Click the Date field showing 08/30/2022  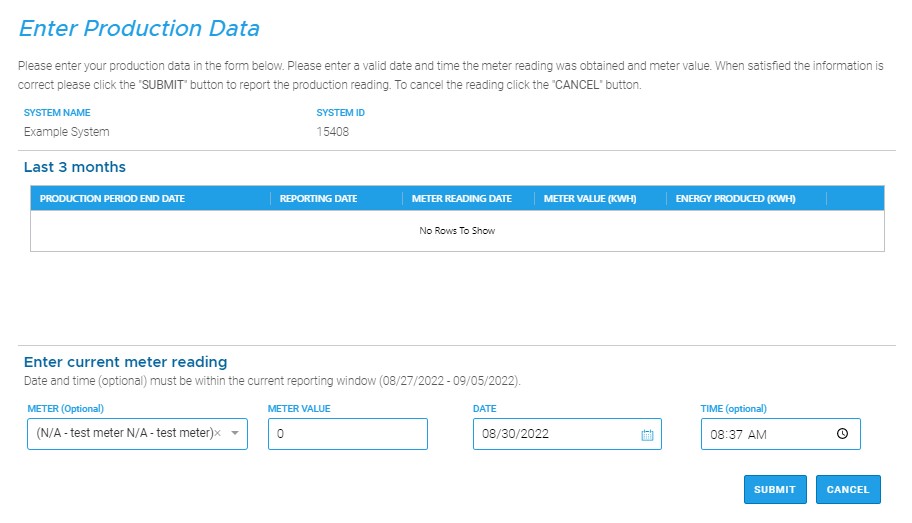[567, 434]
